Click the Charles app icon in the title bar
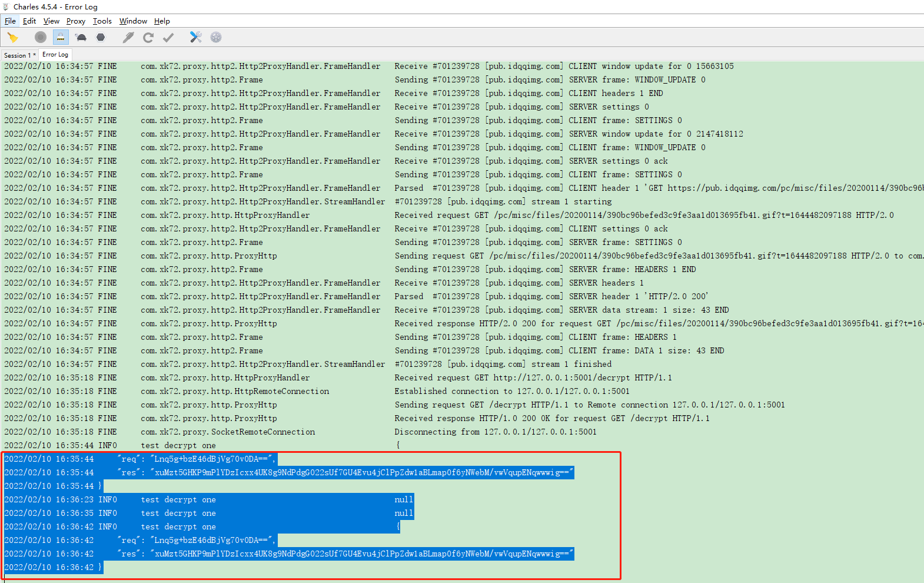 pyautogui.click(x=6, y=7)
